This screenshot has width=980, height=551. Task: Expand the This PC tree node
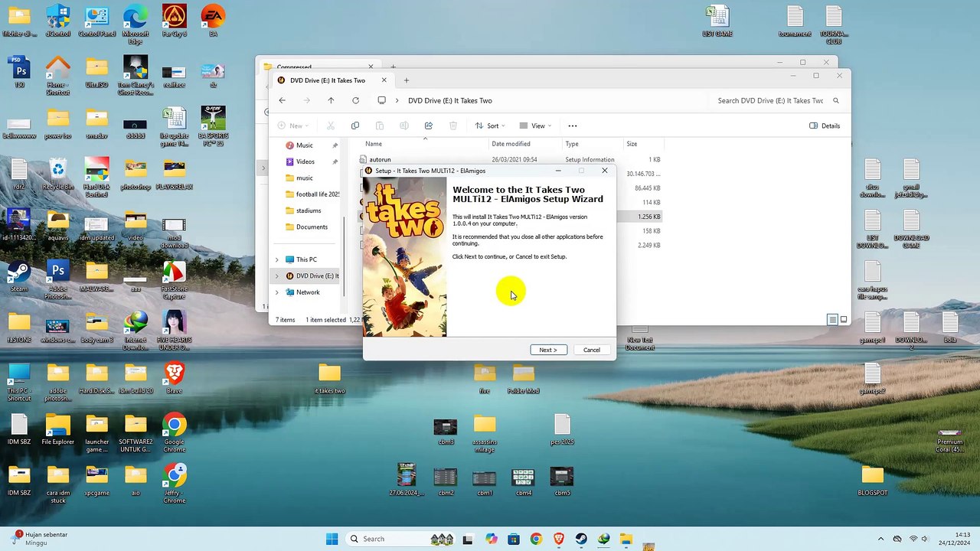[277, 259]
